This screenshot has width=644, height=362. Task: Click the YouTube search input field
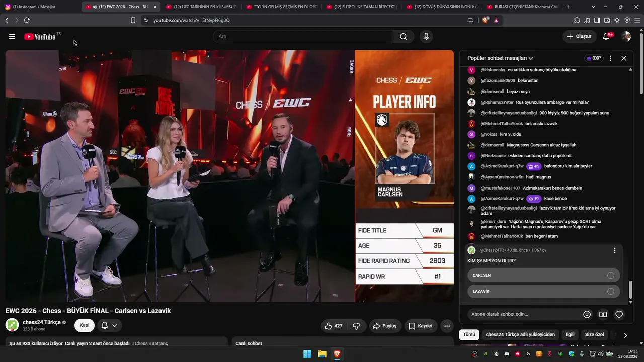pos(303,37)
